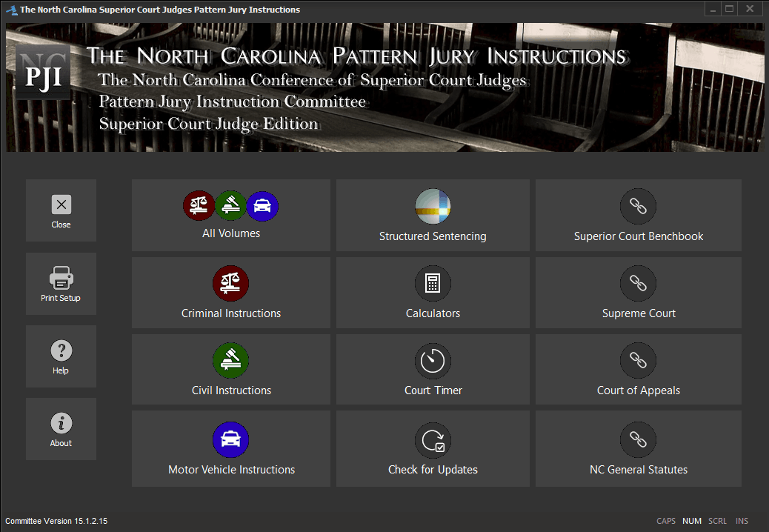Open the Calculators label
The image size is (769, 532).
pos(433,313)
